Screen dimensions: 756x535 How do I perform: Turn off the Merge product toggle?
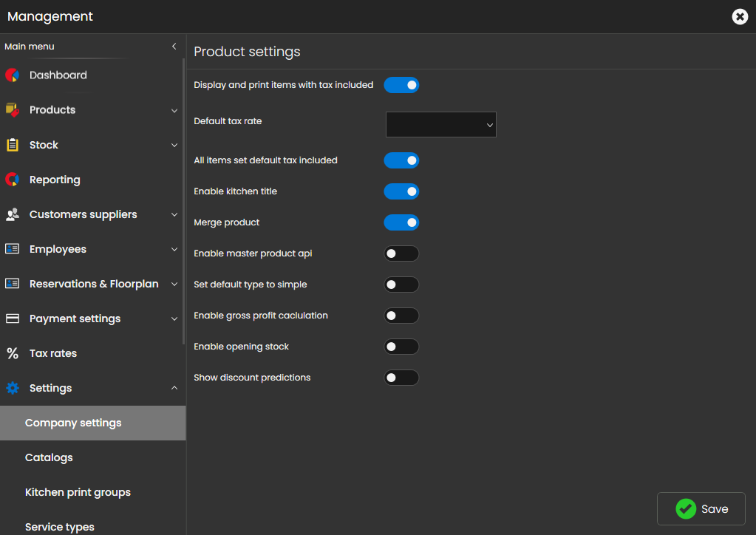[x=401, y=222]
